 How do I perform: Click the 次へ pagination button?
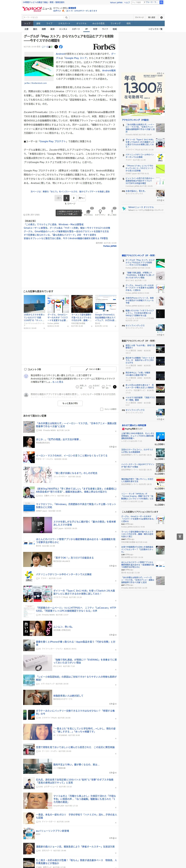(x=82, y=198)
